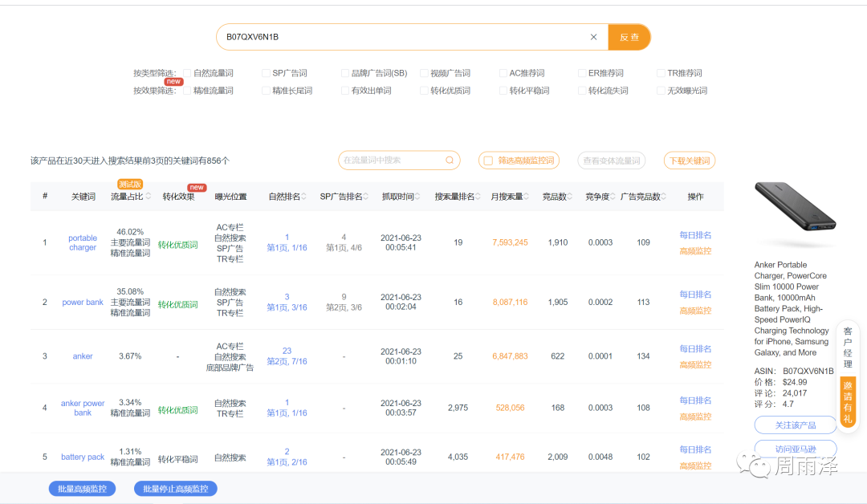This screenshot has width=867, height=504.
Task: Enable the 筛选高频监控词 checkbox
Action: (x=487, y=161)
